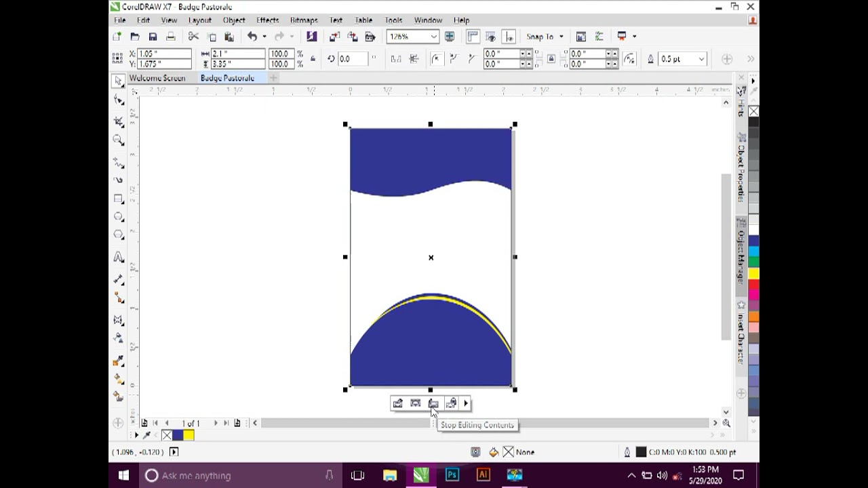The image size is (868, 488).
Task: Open the outline width 0.5 pt dropdown
Action: [x=701, y=59]
